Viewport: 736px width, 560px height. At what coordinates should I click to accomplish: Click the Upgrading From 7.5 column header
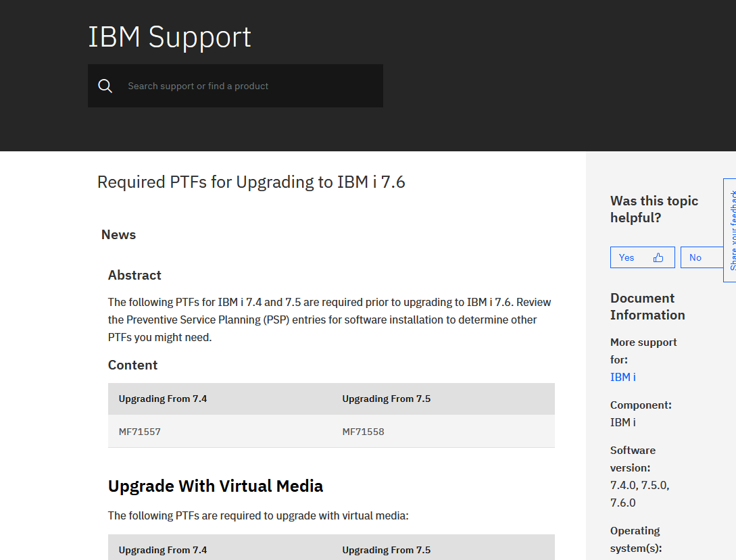click(x=386, y=399)
